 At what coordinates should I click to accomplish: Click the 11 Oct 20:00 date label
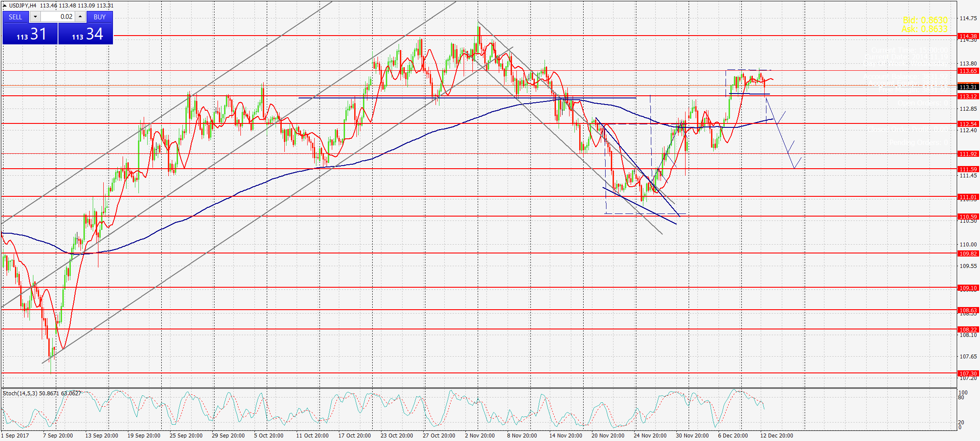click(x=312, y=436)
